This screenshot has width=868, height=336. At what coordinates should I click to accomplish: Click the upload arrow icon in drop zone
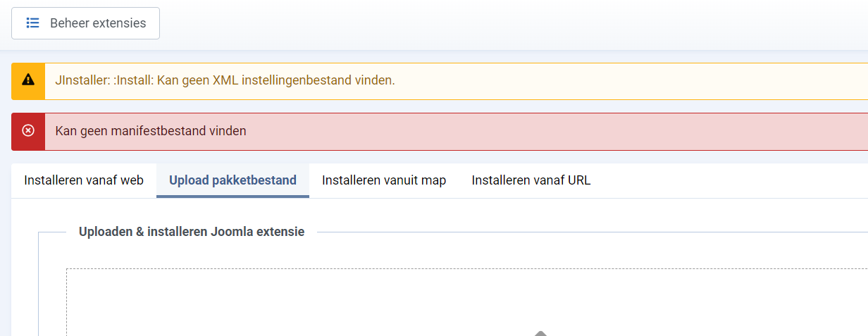tap(540, 333)
